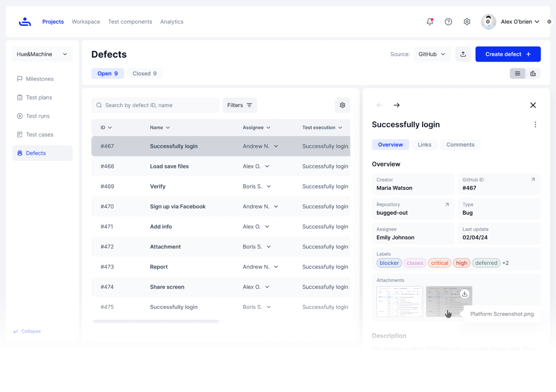The image size is (556, 392).
Task: Click the Create defect button
Action: pos(508,54)
